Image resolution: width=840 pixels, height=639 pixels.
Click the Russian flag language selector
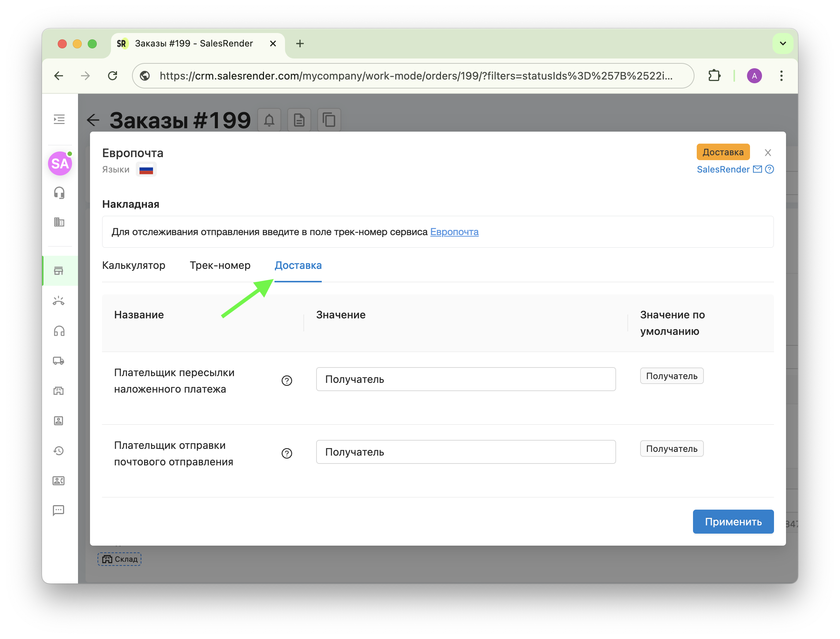tap(146, 169)
